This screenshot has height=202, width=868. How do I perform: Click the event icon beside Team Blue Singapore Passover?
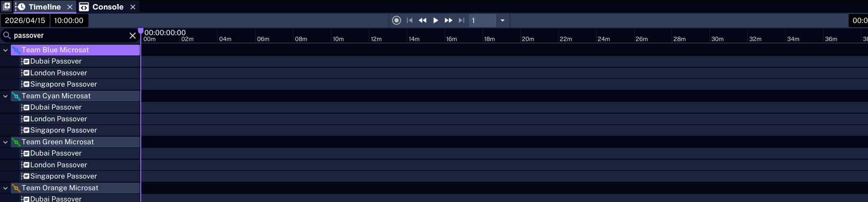click(26, 84)
